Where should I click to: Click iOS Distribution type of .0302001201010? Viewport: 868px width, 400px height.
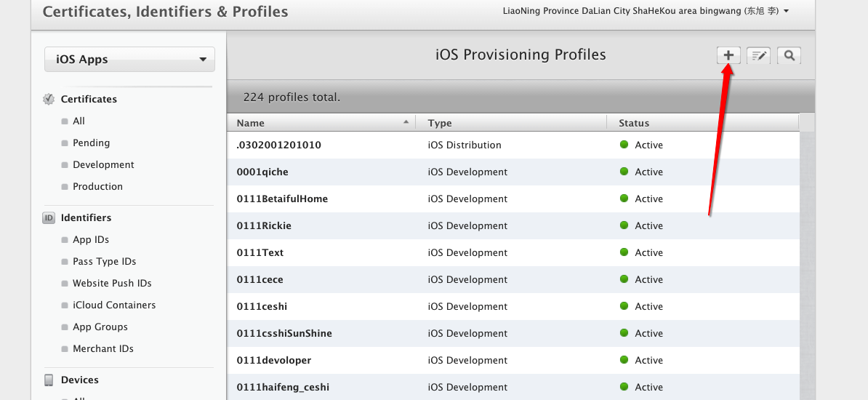(465, 145)
